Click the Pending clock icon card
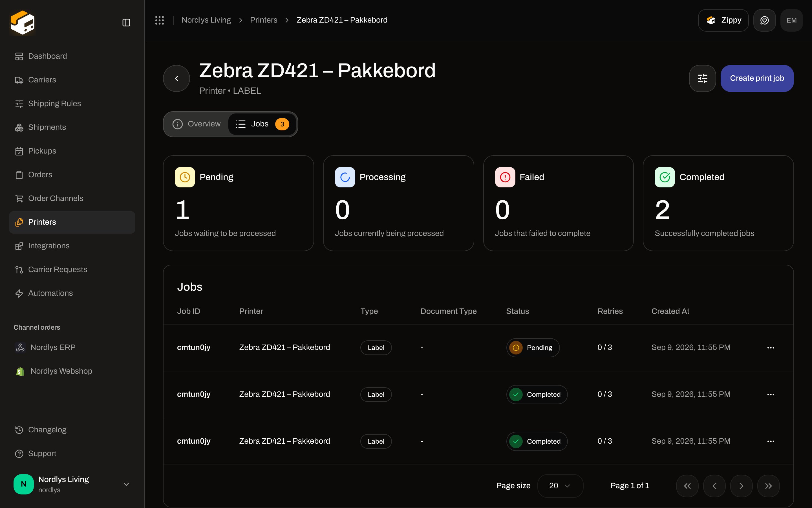812x508 pixels. tap(185, 177)
